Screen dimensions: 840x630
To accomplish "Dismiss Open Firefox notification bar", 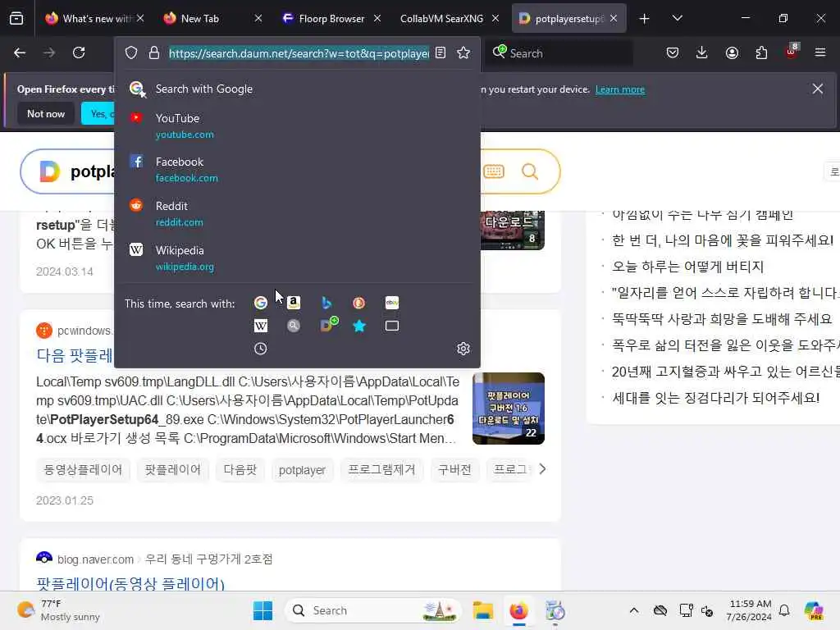I will [818, 89].
